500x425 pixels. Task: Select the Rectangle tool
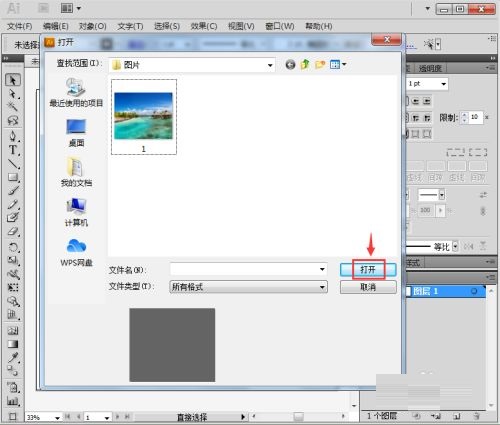point(13,177)
